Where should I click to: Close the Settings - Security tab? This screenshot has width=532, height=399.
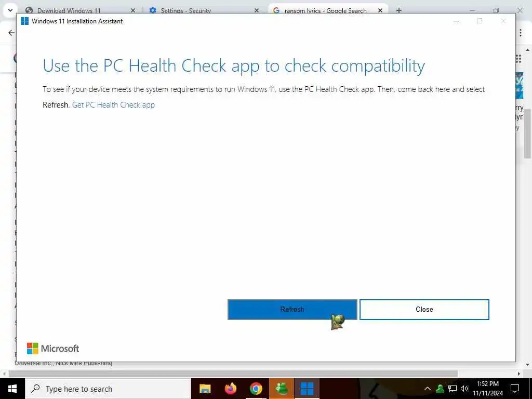(257, 10)
